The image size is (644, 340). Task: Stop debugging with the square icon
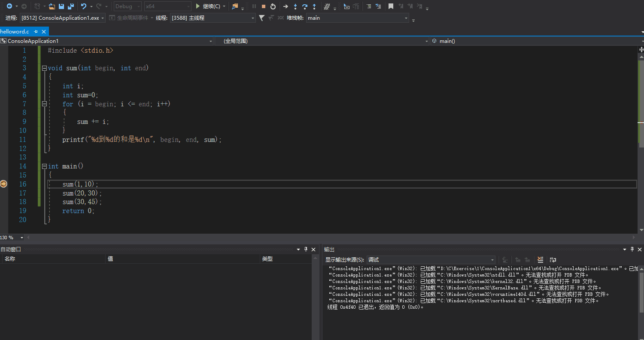264,6
